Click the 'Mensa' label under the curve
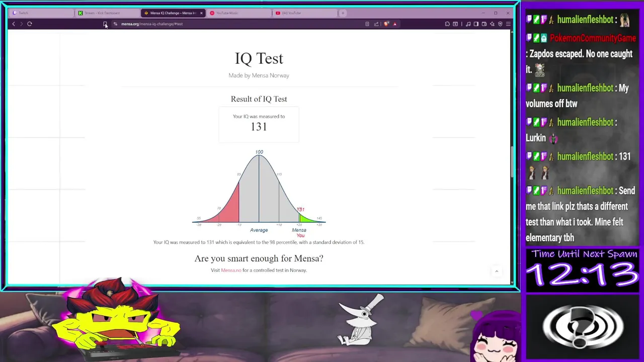Image resolution: width=644 pixels, height=362 pixels. coord(299,230)
